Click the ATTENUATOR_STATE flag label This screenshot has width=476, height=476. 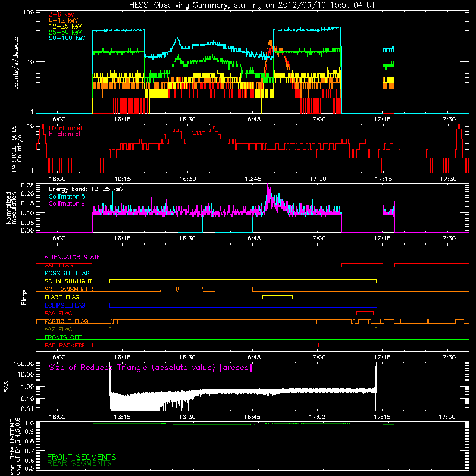(x=72, y=257)
